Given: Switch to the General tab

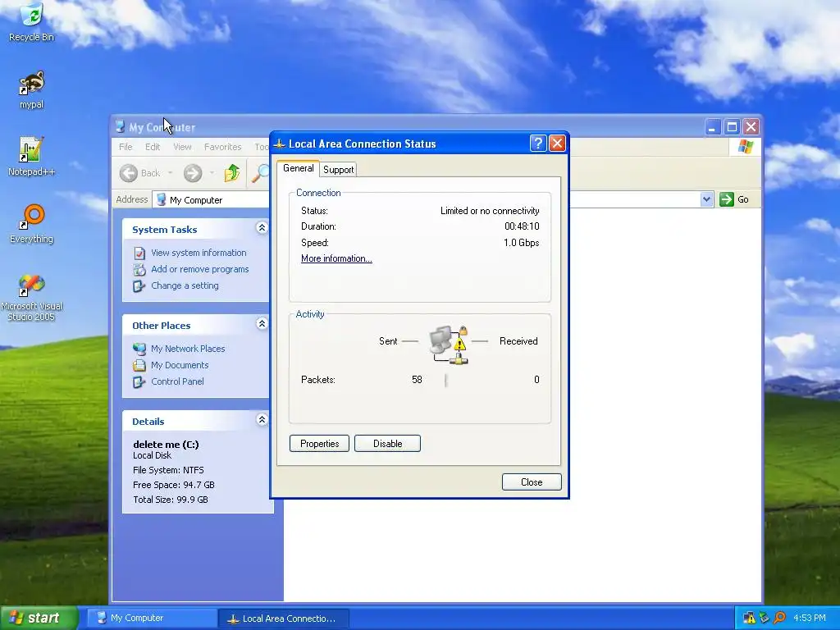Looking at the screenshot, I should coord(299,168).
